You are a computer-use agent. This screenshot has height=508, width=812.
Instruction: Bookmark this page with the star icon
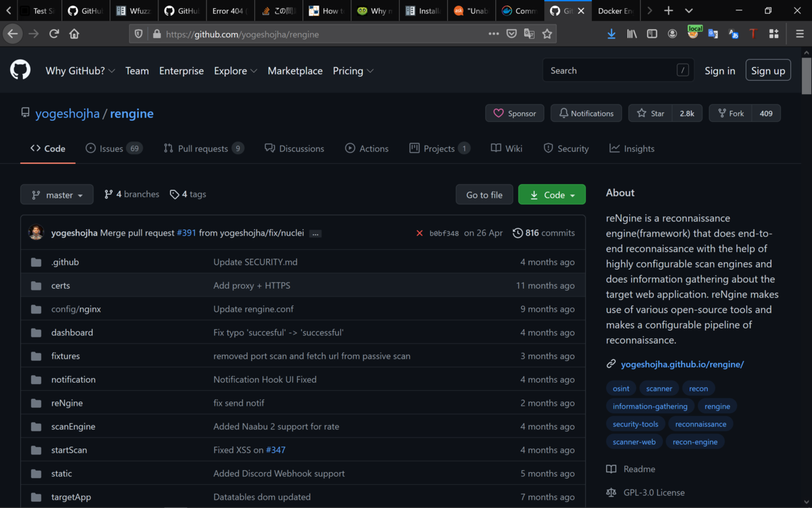pos(547,34)
